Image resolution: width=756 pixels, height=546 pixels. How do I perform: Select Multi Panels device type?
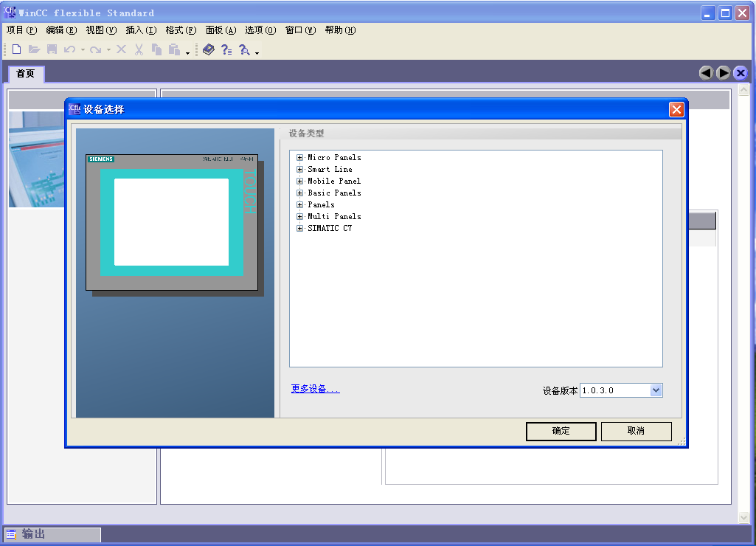334,217
